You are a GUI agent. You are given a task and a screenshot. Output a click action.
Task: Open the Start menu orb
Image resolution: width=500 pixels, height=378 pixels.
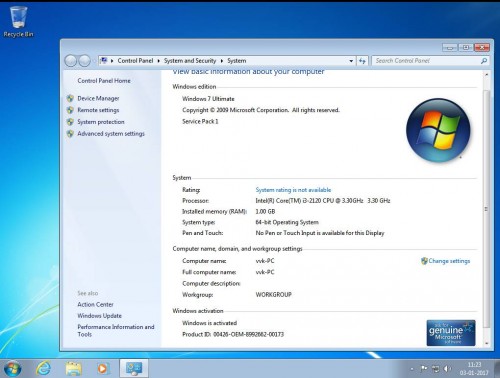coord(13,369)
